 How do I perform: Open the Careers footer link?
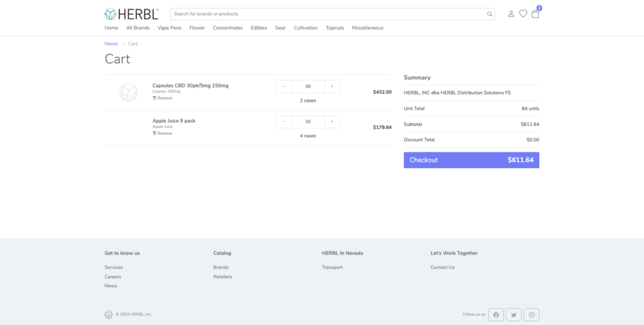[x=113, y=277]
